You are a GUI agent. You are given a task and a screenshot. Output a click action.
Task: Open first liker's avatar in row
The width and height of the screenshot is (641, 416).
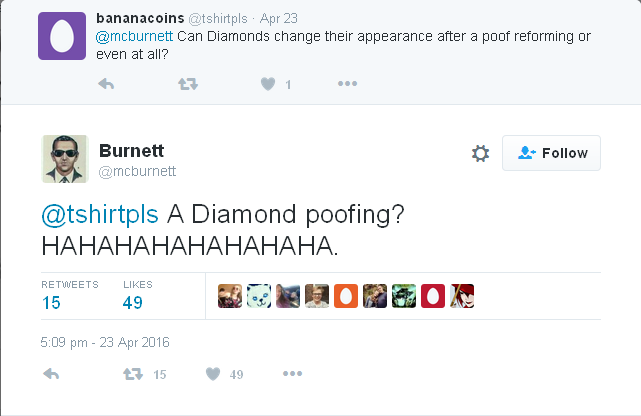[230, 296]
